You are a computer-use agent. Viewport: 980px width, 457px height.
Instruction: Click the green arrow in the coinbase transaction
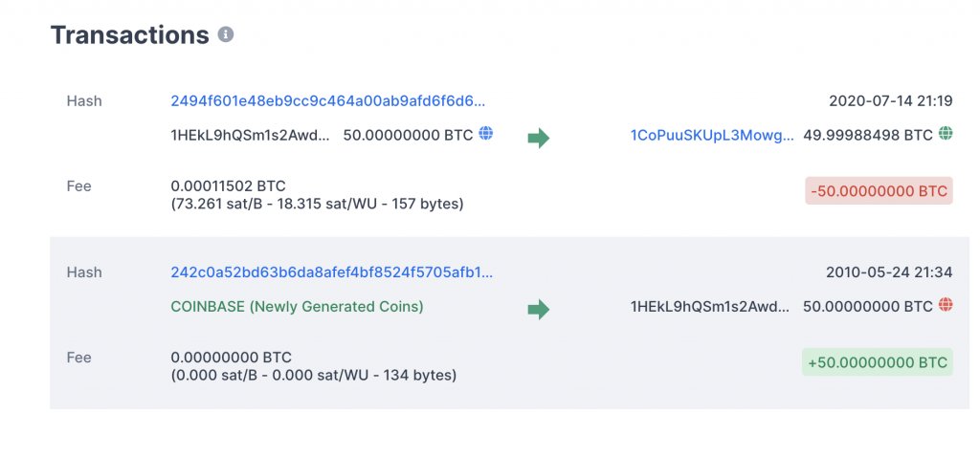[x=539, y=309]
